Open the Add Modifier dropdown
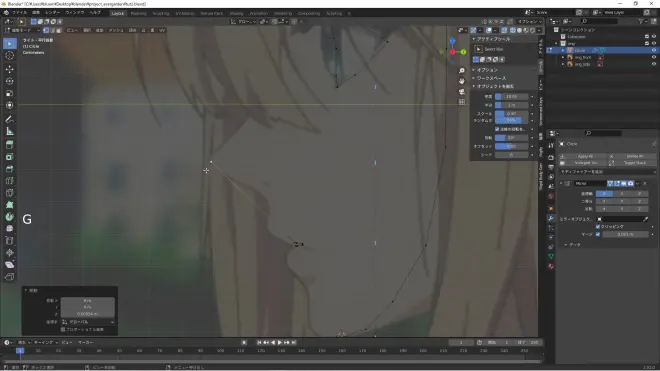Viewport: 660px width, 371px height. click(607, 172)
